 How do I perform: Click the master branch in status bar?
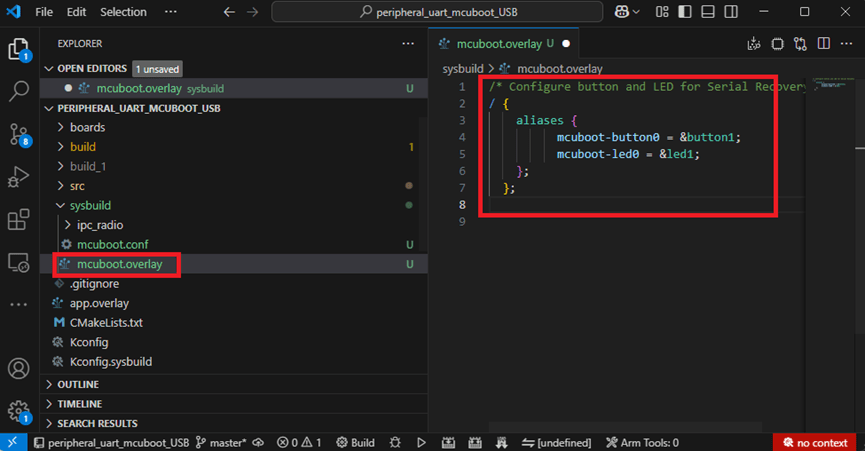[228, 442]
